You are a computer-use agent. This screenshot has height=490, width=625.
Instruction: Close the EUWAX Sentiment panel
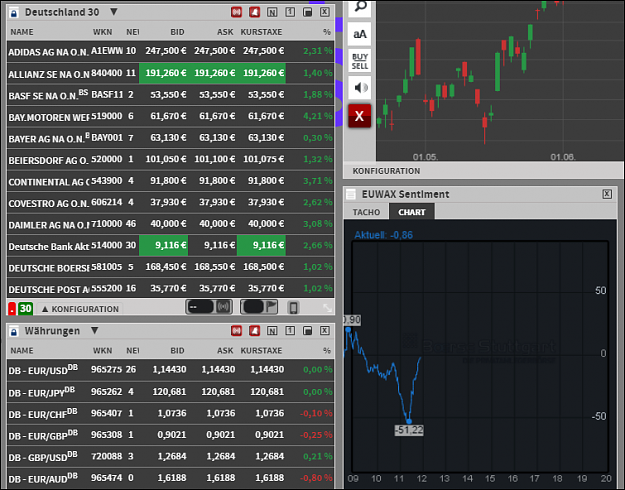click(607, 194)
